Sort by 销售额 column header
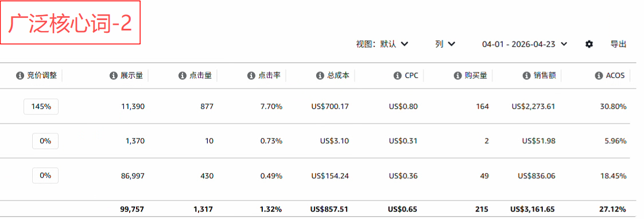This screenshot has height=219, width=644. pyautogui.click(x=544, y=76)
